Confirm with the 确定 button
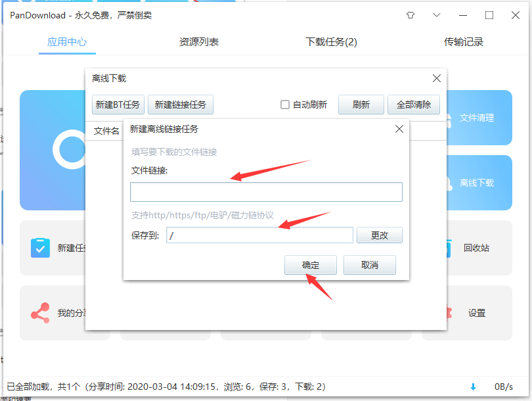The height and width of the screenshot is (401, 532). point(311,265)
